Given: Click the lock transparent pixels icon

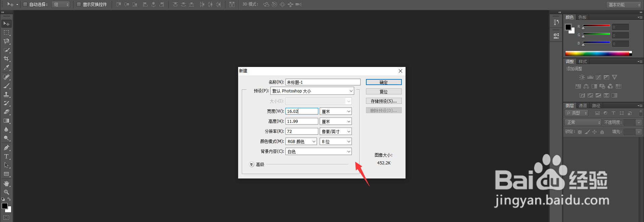Looking at the screenshot, I should coord(580,132).
